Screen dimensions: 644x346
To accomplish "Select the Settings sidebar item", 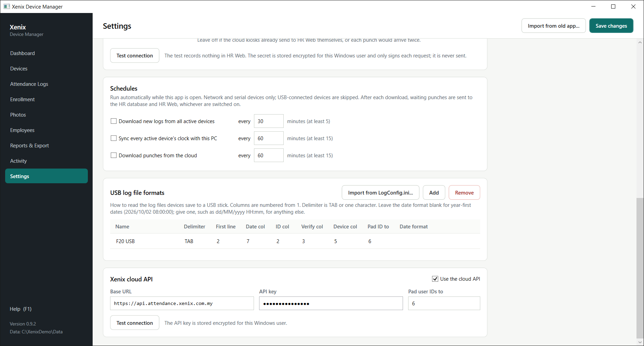I will tap(46, 176).
